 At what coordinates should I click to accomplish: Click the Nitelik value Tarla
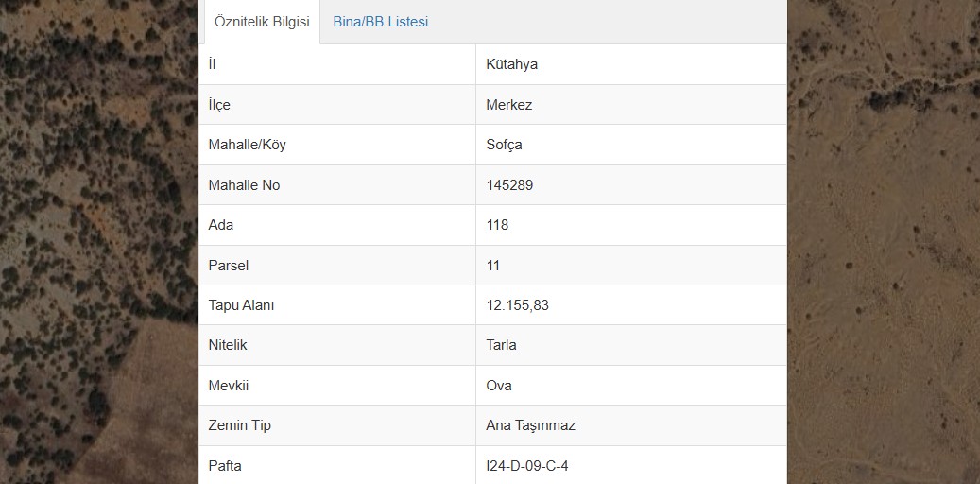coord(501,344)
